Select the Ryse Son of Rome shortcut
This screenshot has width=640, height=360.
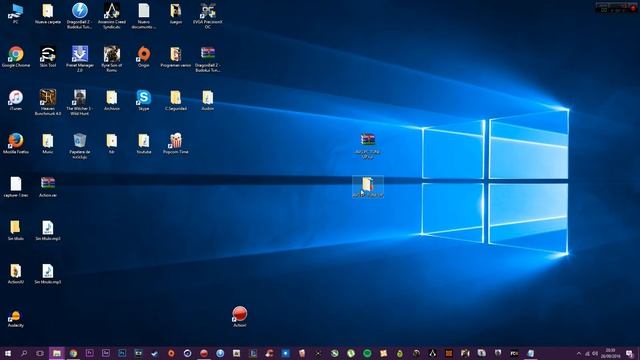pos(111,59)
